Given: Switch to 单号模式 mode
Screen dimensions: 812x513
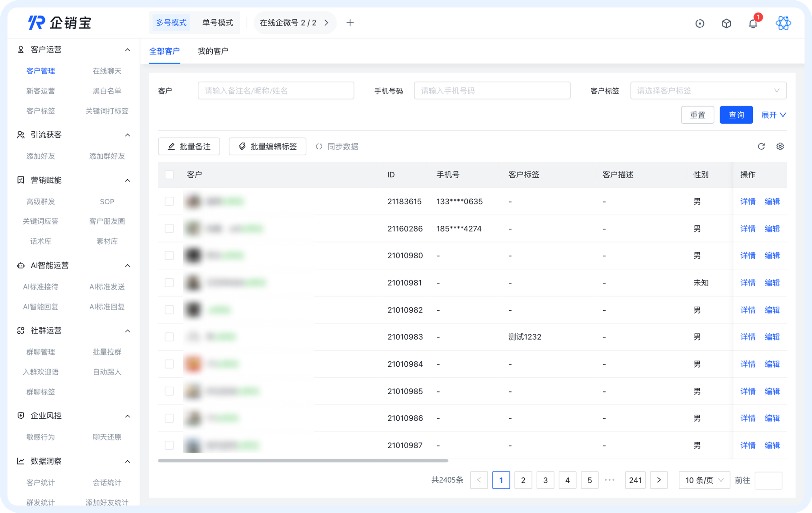Looking at the screenshot, I should [x=217, y=23].
